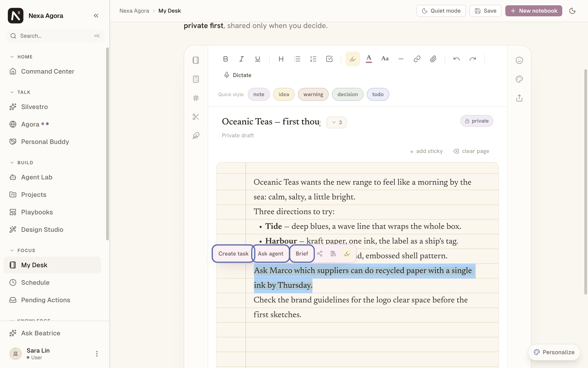
Task: Insert a heading with the H icon
Action: (281, 59)
